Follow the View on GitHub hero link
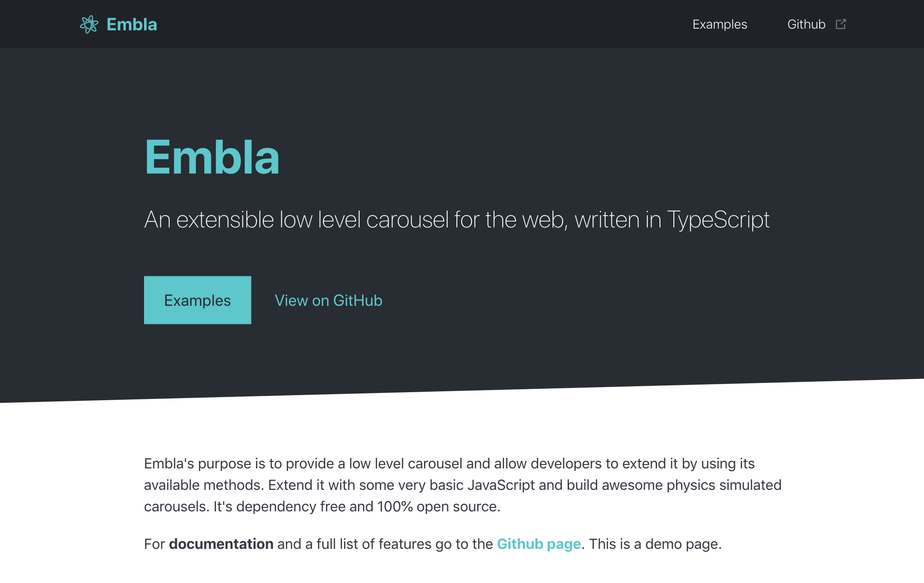 328,300
